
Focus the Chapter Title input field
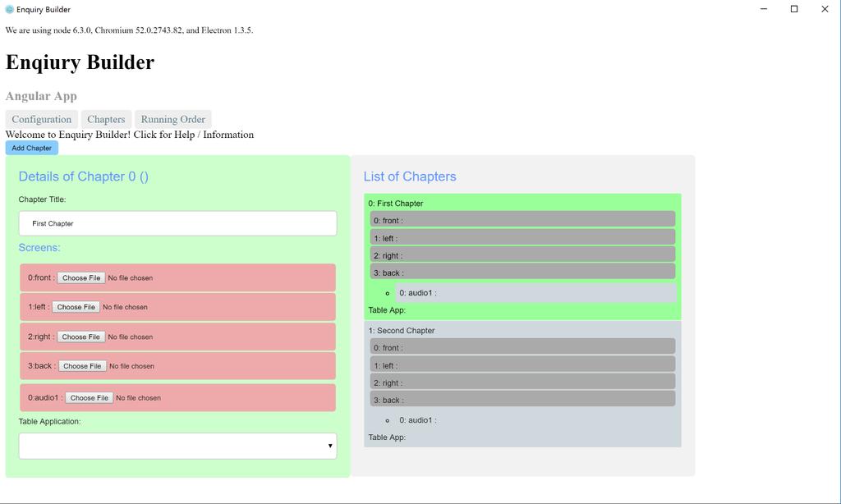pos(177,223)
